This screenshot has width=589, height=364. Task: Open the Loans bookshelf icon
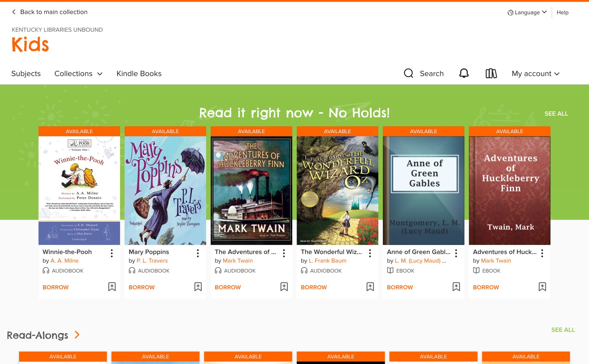pyautogui.click(x=491, y=73)
